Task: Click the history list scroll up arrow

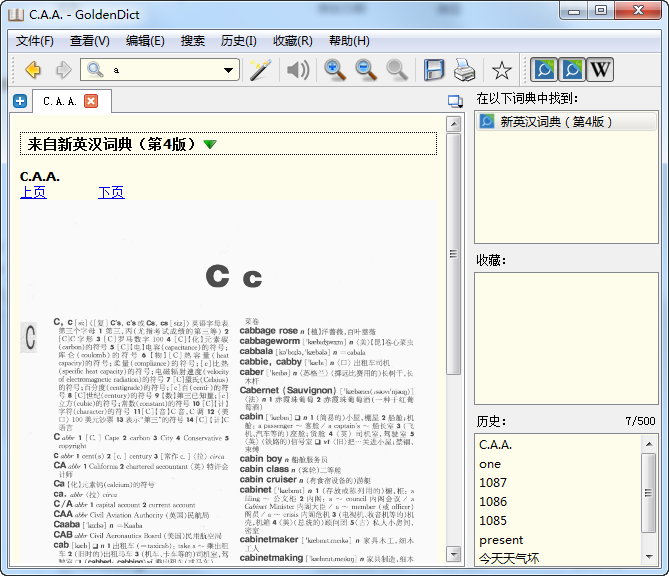Action: (x=649, y=444)
